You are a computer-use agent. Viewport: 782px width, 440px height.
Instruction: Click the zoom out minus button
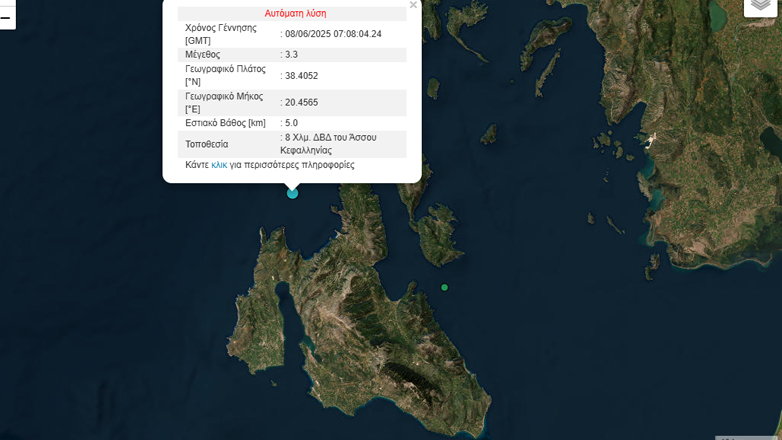pyautogui.click(x=6, y=17)
